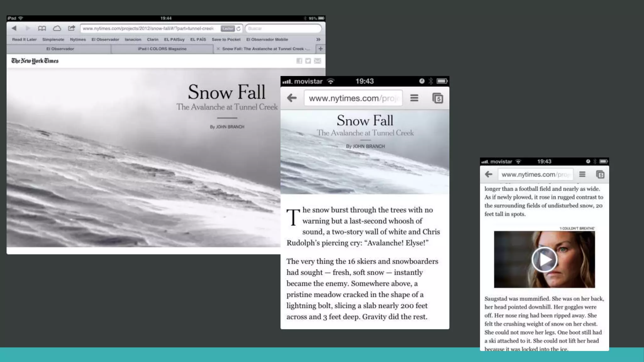Open the bookmarks book icon
644x362 pixels.
tap(42, 28)
